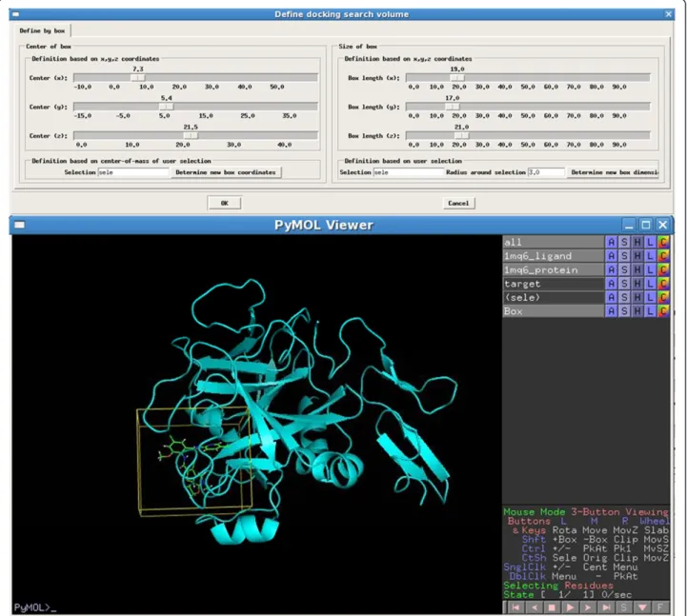Viewport: 687px width, 616px height.
Task: Open Color menu for 1mq6_ligand
Action: coord(663,256)
